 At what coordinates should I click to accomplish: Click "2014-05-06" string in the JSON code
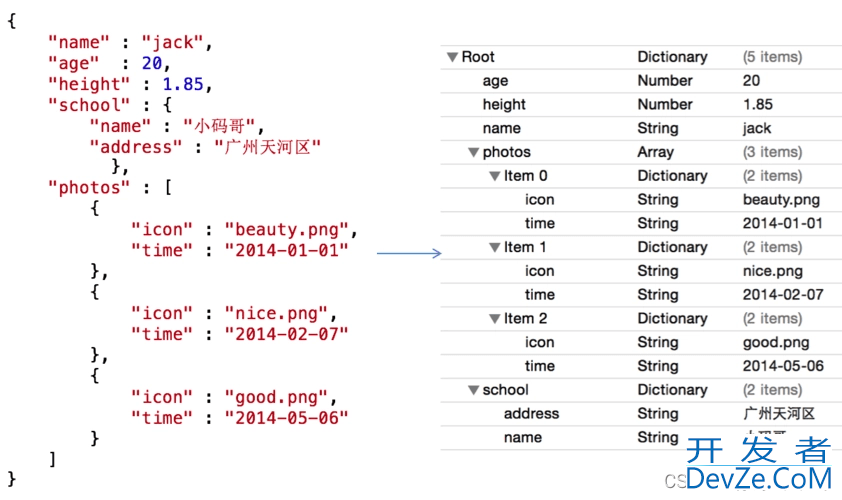click(x=287, y=418)
